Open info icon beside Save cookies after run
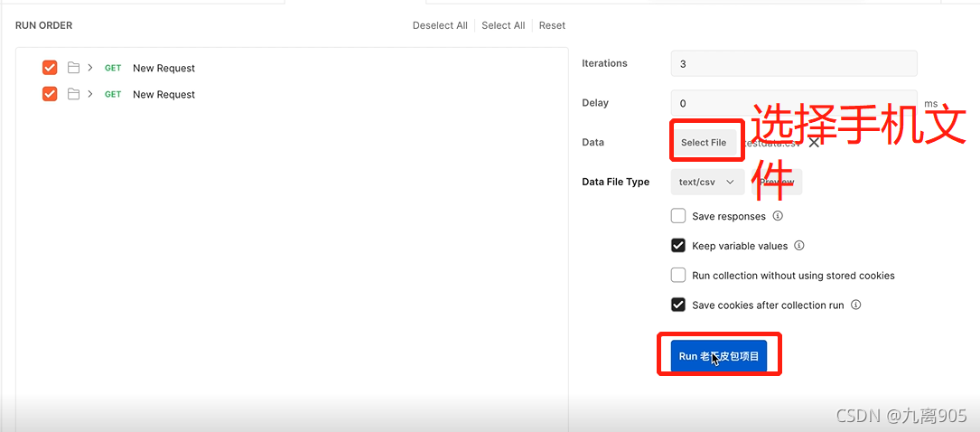This screenshot has height=432, width=980. [x=856, y=305]
